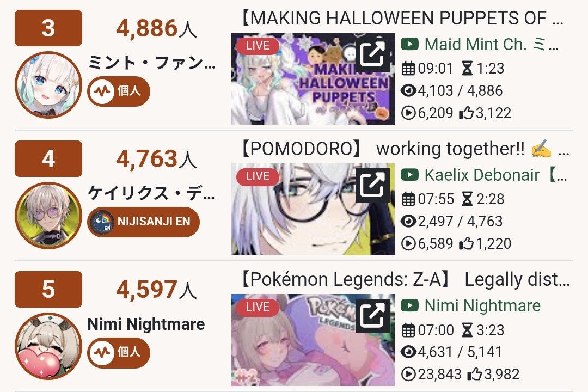Viewport: 588px width, 392px height.
Task: Open external link on Halloween Puppets thumbnail
Action: click(372, 54)
